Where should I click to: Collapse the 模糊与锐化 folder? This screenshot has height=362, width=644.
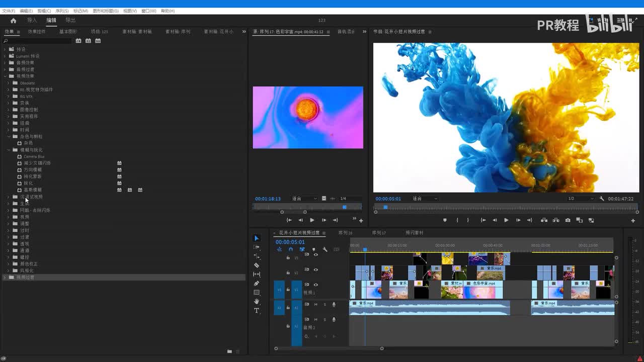tap(9, 150)
